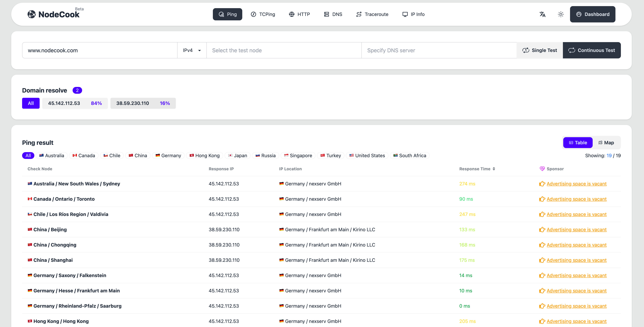The image size is (644, 327).
Task: Filter results by Hong Kong
Action: [x=205, y=156]
